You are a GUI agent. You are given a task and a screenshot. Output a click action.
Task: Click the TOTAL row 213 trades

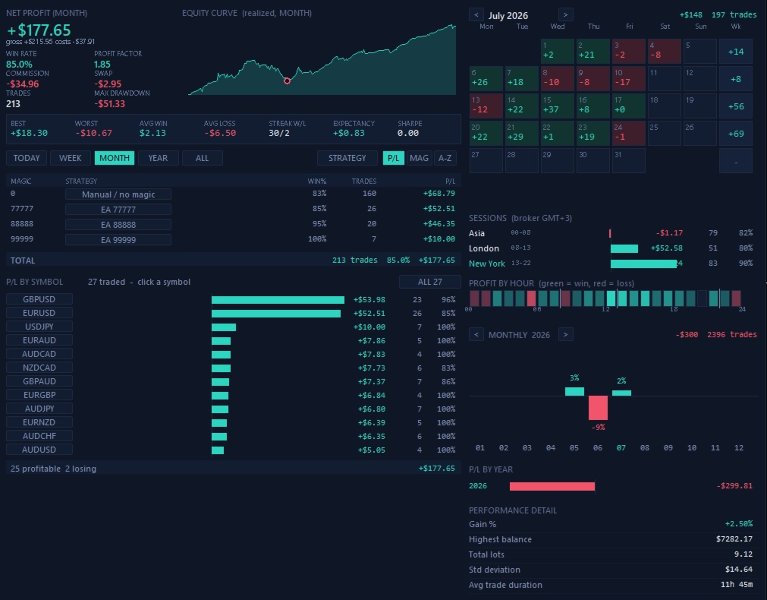coord(233,260)
